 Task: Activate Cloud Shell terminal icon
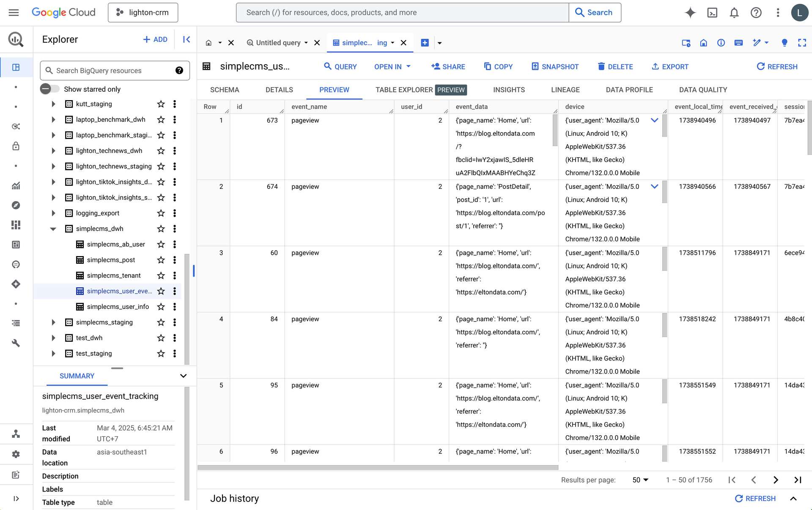712,13
